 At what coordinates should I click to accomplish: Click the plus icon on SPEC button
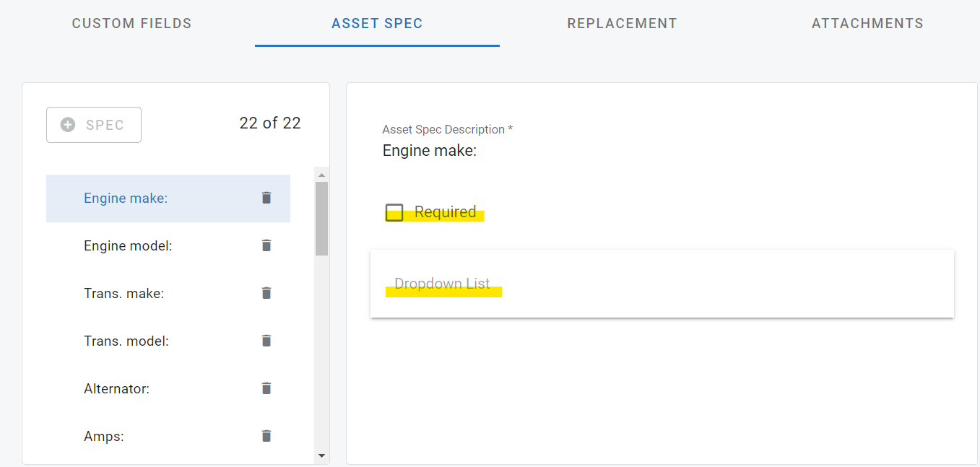(x=68, y=125)
